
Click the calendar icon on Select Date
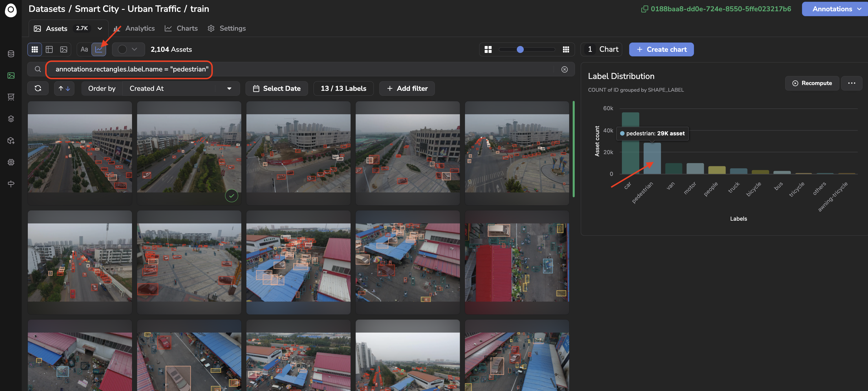point(256,88)
